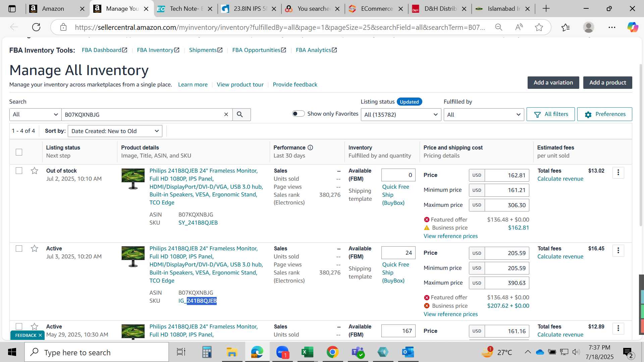Clear the B07KQXNBJG search term
The height and width of the screenshot is (362, 644).
[226, 115]
